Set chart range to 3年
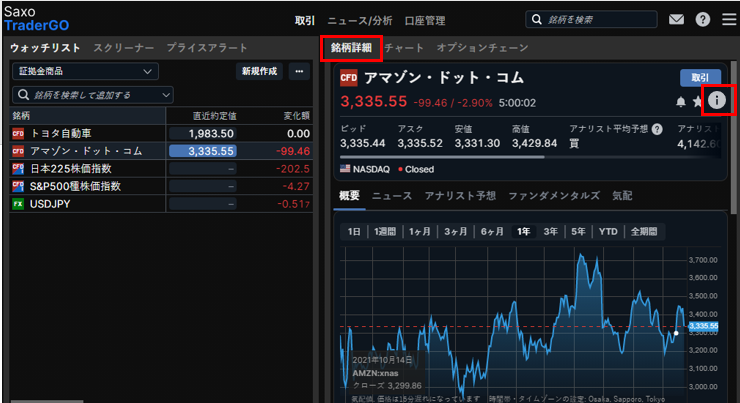 (550, 232)
